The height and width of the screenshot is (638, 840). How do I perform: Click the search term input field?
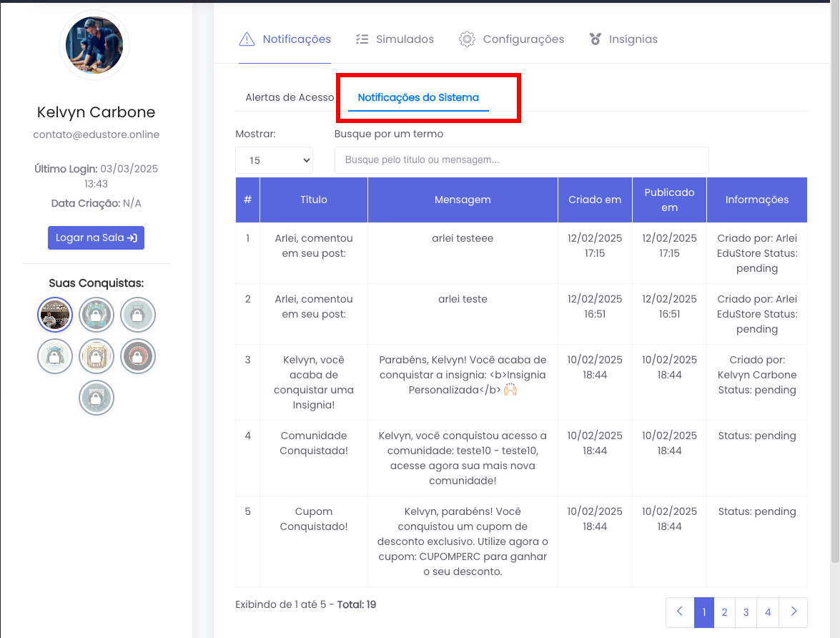pos(521,160)
